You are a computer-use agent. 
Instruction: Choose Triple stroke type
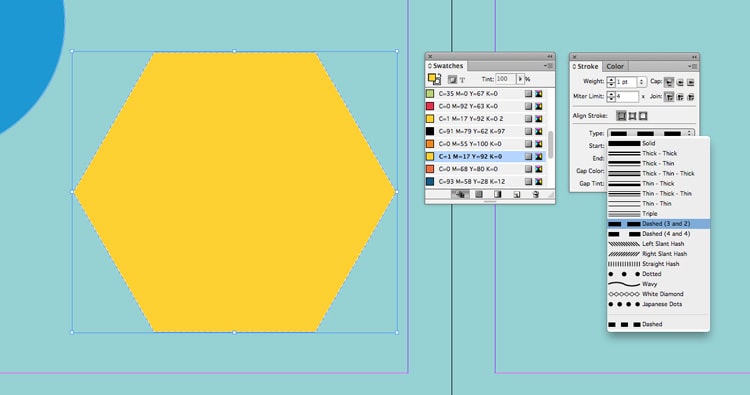[x=659, y=214]
